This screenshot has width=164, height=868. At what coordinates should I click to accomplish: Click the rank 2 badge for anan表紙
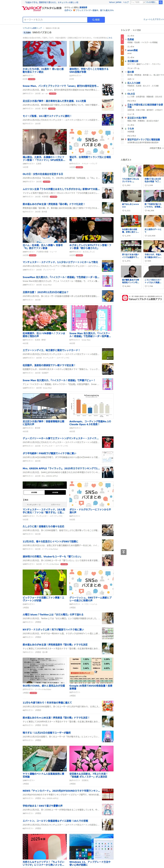click(122, 50)
